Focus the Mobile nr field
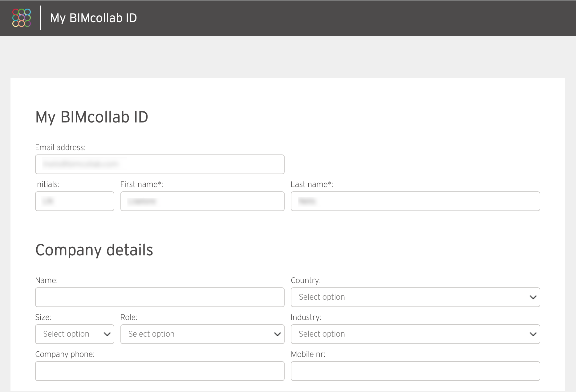The height and width of the screenshot is (392, 576). 416,371
